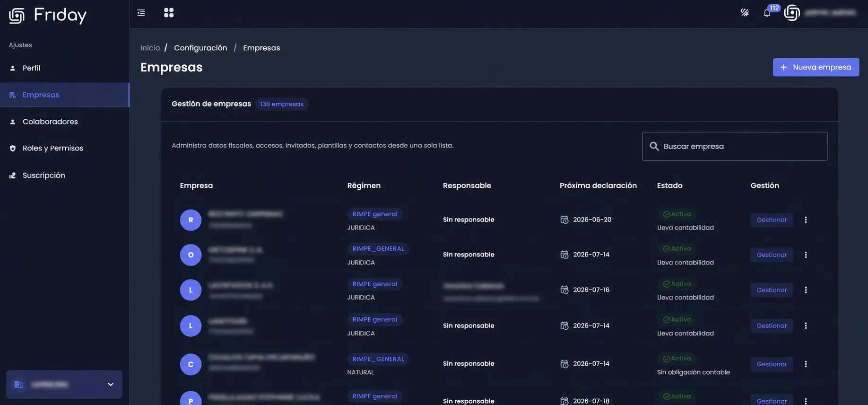Click the Empresa column header
The width and height of the screenshot is (868, 405).
tap(196, 185)
